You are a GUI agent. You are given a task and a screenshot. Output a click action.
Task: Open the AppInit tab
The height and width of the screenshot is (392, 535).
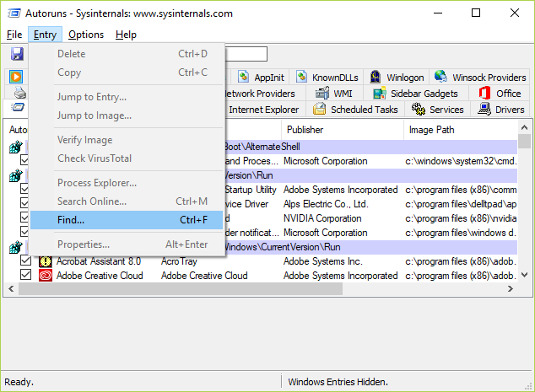[262, 78]
